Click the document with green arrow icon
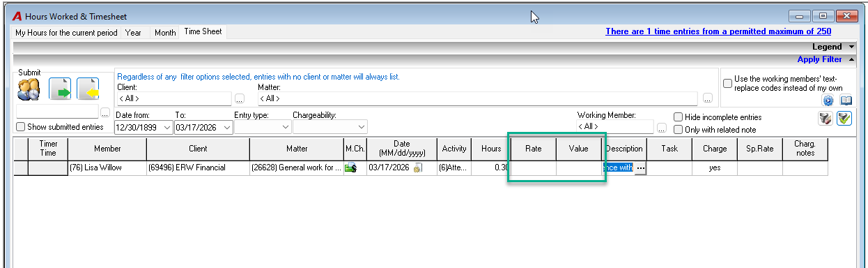868x268 pixels. coord(60,89)
